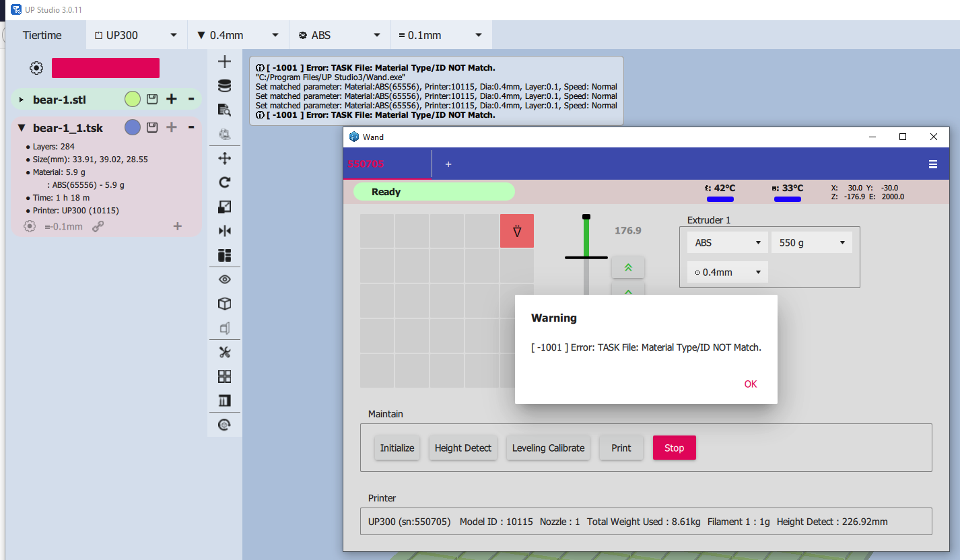Image resolution: width=960 pixels, height=560 pixels.
Task: Click the red bar at top of left panel
Action: [106, 68]
